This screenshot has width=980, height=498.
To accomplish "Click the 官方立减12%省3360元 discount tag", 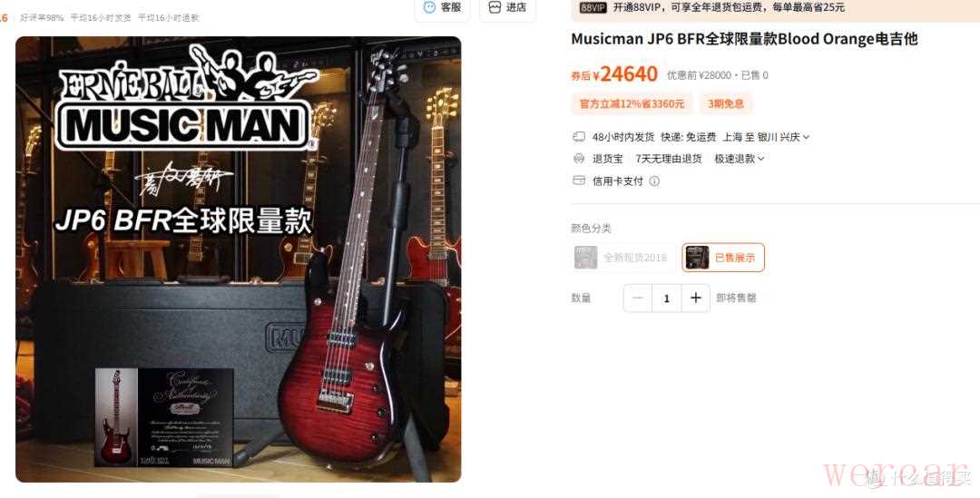I will 632,103.
